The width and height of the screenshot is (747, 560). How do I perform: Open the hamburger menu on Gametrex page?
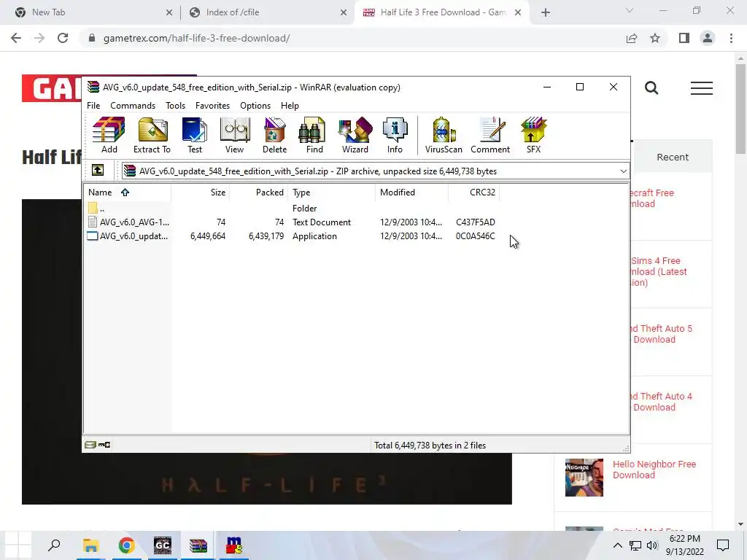(x=701, y=87)
